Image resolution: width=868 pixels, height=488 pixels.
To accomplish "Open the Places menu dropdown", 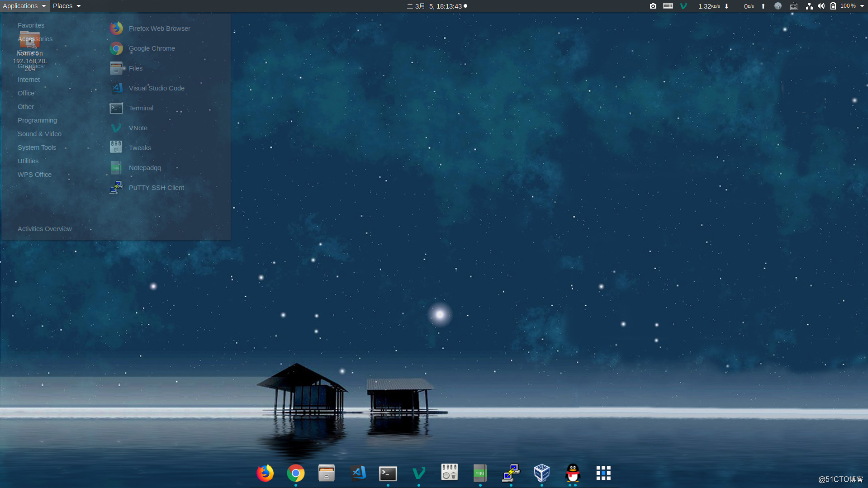I will pos(66,6).
